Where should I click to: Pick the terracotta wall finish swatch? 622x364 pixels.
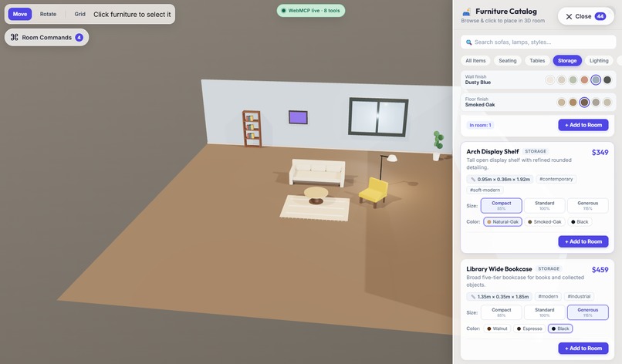[x=584, y=80]
